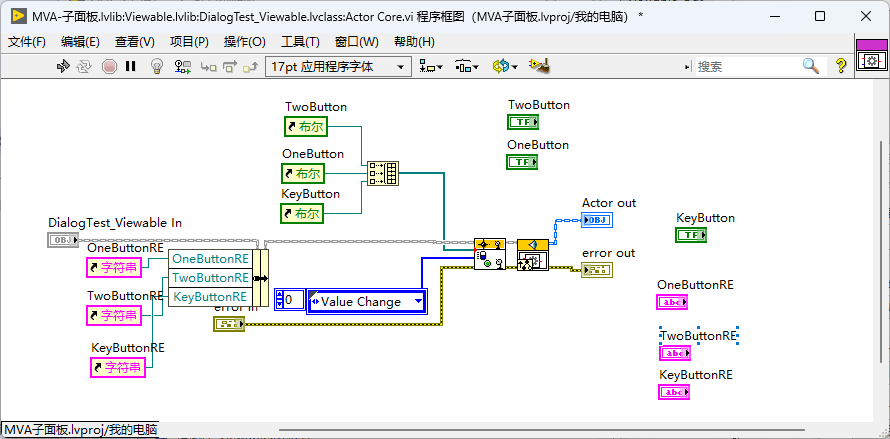This screenshot has width=890, height=439.
Task: Select the Build Array node
Action: pos(383,174)
